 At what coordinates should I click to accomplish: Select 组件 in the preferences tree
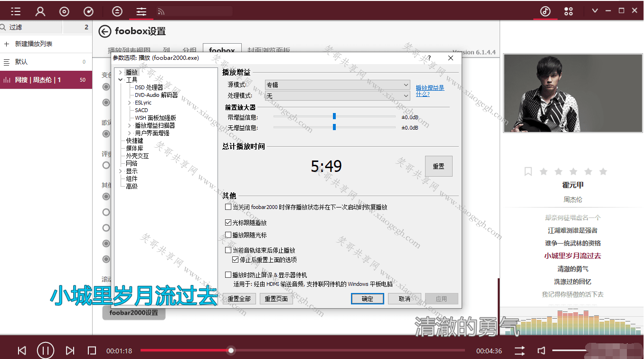pyautogui.click(x=132, y=179)
